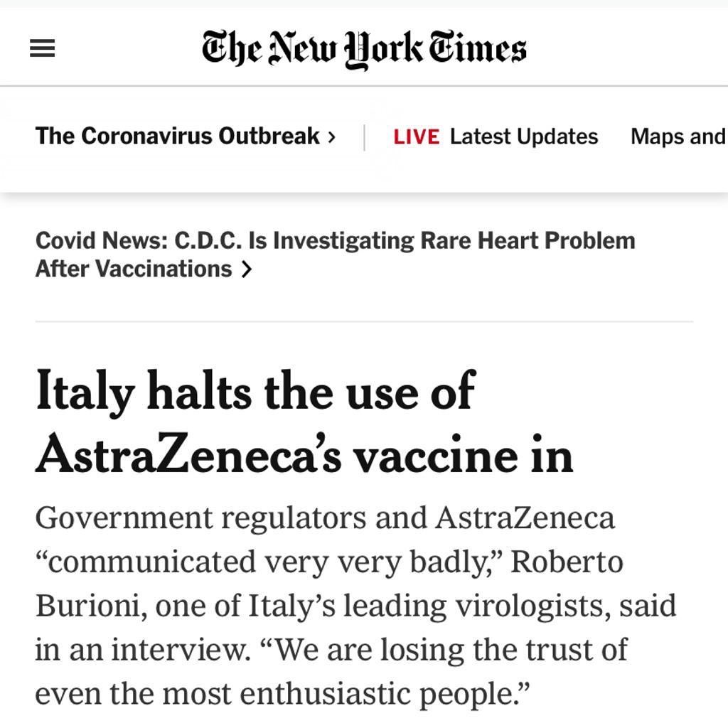Click the red LIVE indicator
The image size is (728, 728).
point(416,137)
